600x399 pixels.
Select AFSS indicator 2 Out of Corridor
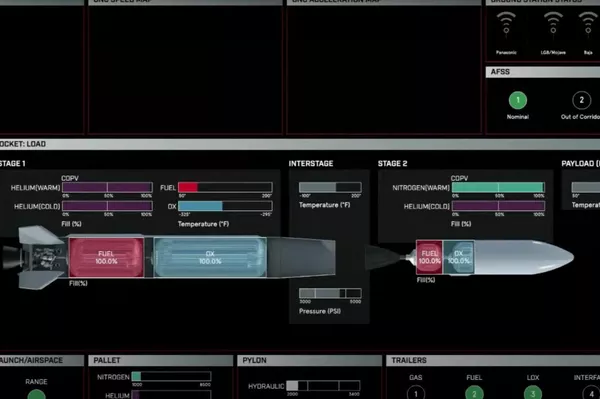581,100
